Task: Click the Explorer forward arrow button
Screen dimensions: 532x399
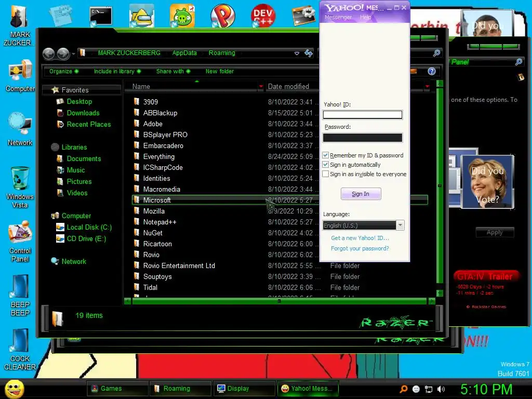Action: tap(63, 54)
